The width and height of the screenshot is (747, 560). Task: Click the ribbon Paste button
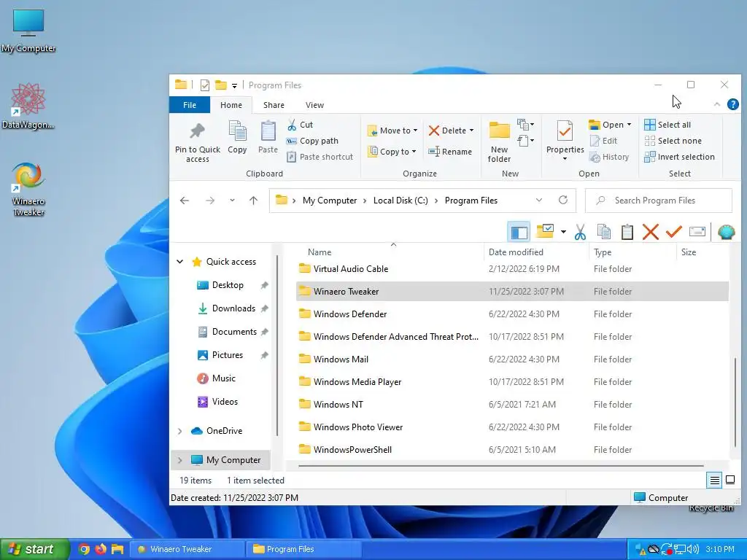268,138
